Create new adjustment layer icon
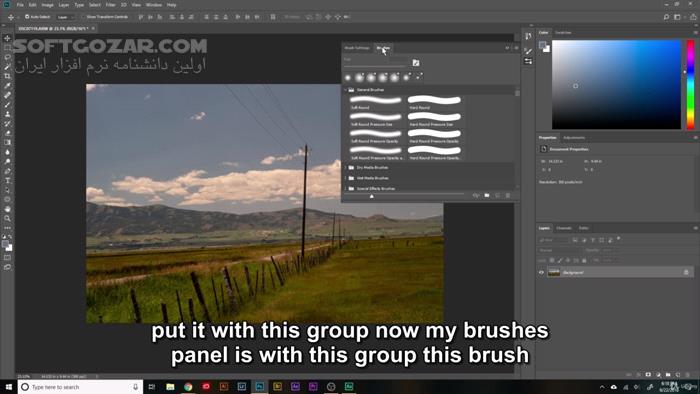The width and height of the screenshot is (700, 394). click(658, 375)
